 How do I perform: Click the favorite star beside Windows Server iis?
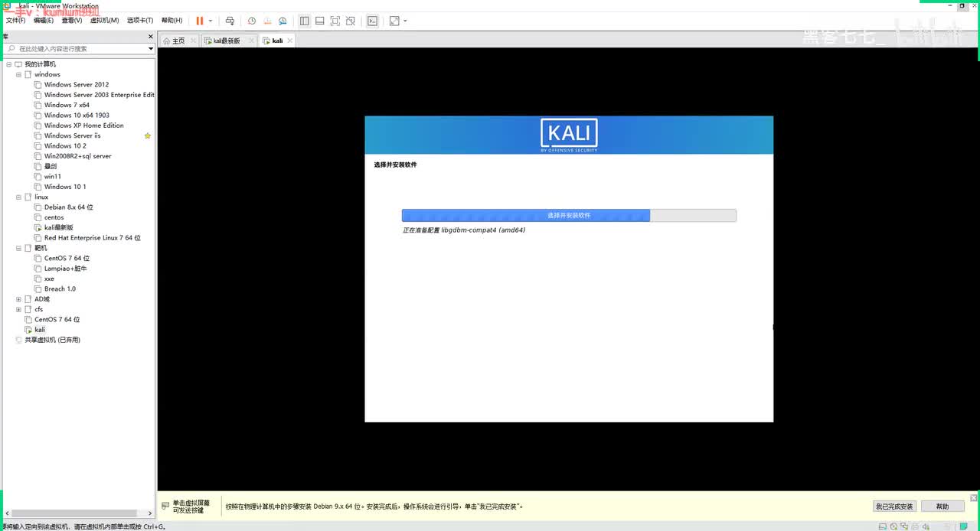point(148,135)
